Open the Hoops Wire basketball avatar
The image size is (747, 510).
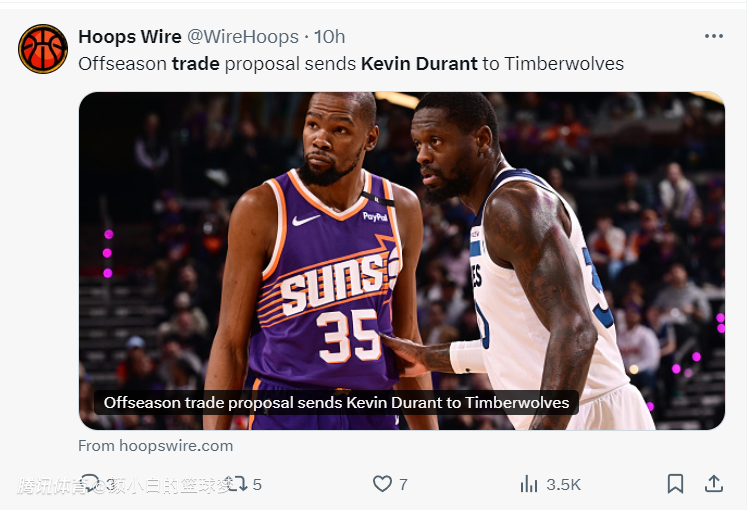click(x=43, y=49)
